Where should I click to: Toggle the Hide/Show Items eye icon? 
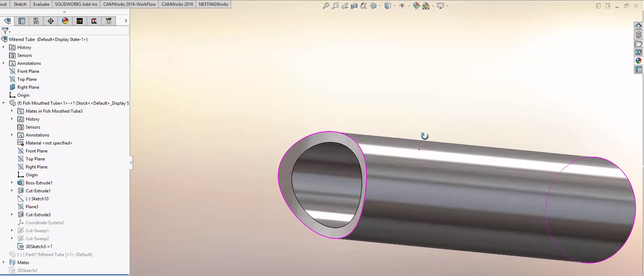[401, 6]
